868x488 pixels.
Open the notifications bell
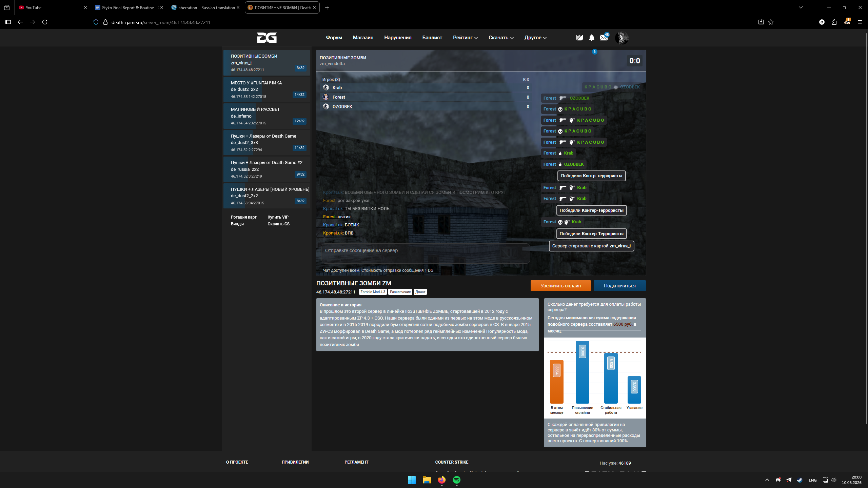591,38
